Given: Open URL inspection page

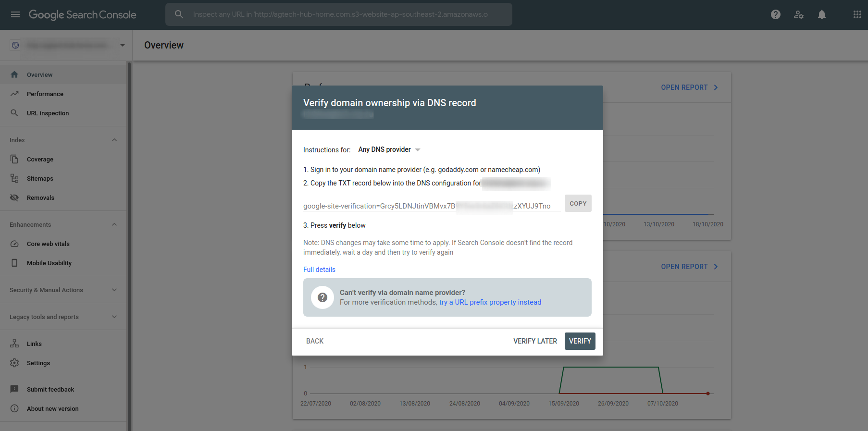Looking at the screenshot, I should 63,113.
